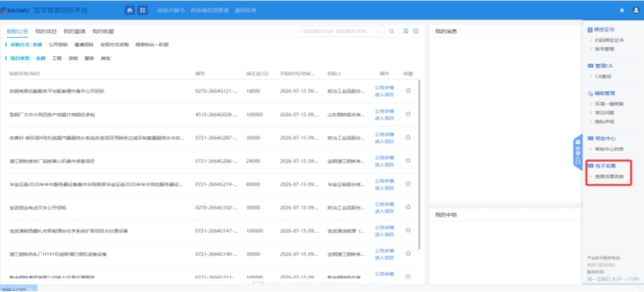Click the 招标人门户 tab at bottom left
This screenshot has width=644, height=292.
18,290
